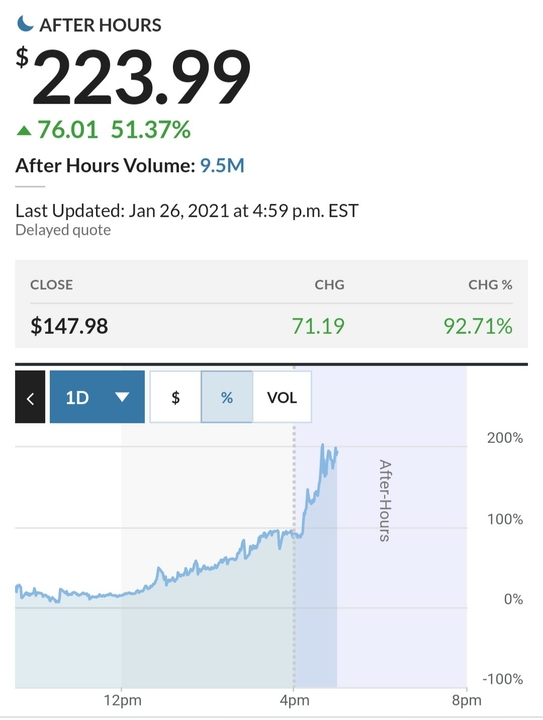Click the 12pm label on the time axis

[x=122, y=701]
